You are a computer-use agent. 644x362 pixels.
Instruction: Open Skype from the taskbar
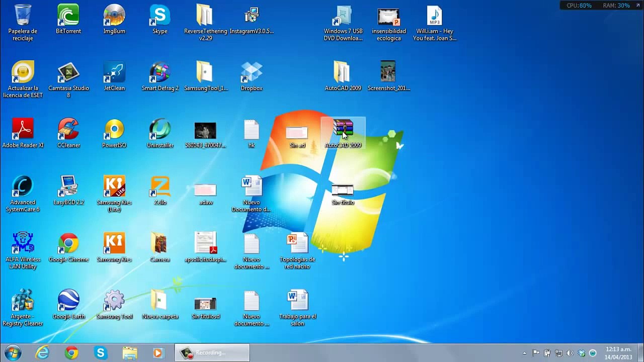[101, 353]
